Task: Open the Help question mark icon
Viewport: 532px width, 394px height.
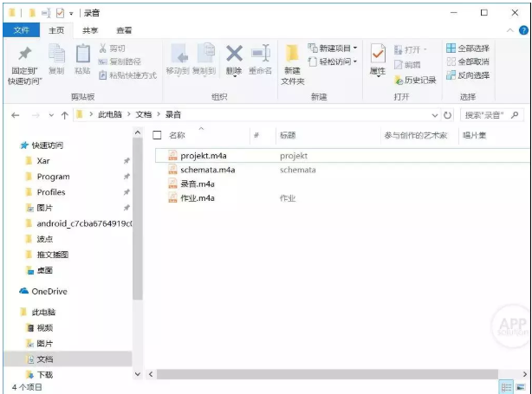Action: (x=523, y=30)
